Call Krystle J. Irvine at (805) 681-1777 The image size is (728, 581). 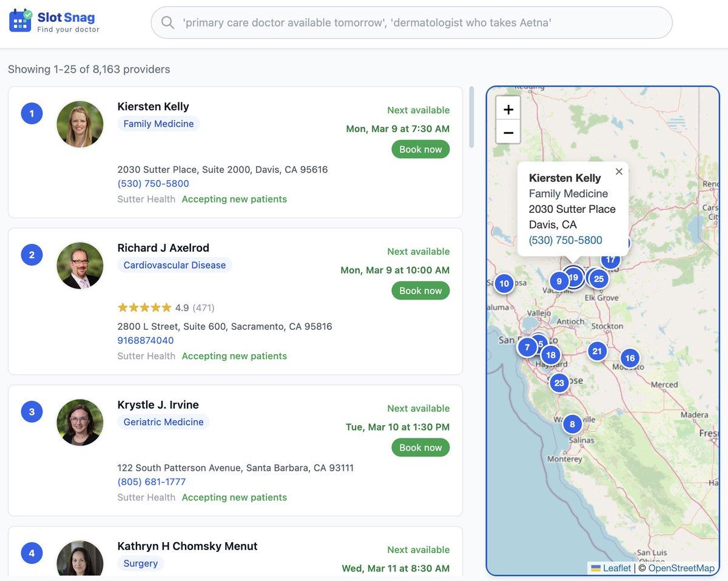(150, 482)
